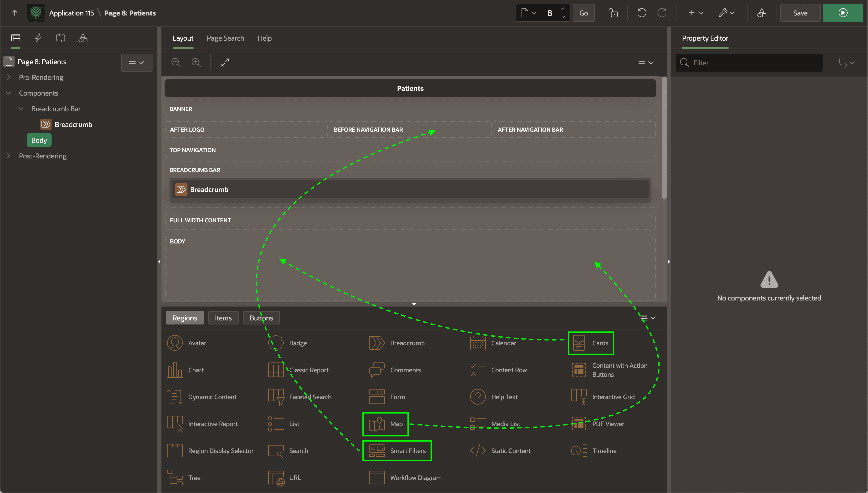Image resolution: width=868 pixels, height=493 pixels.
Task: Show the Buttons gallery tab
Action: click(261, 318)
